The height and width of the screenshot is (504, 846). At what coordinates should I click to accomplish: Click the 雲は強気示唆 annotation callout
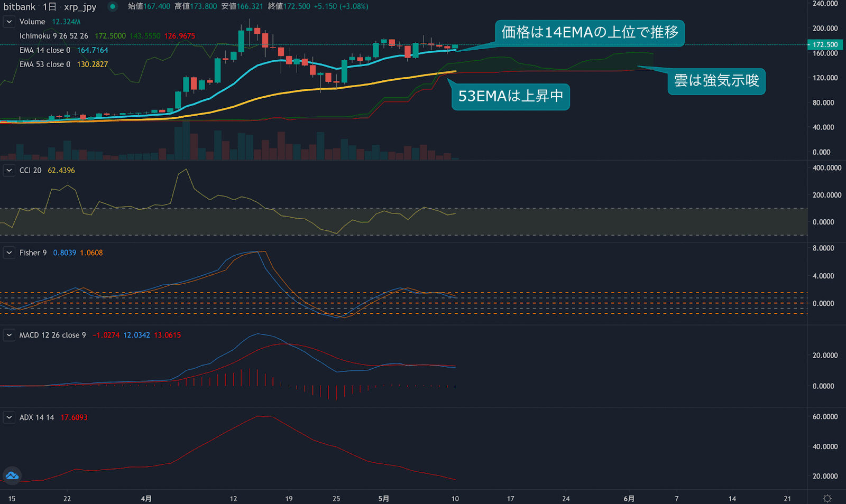coord(716,81)
